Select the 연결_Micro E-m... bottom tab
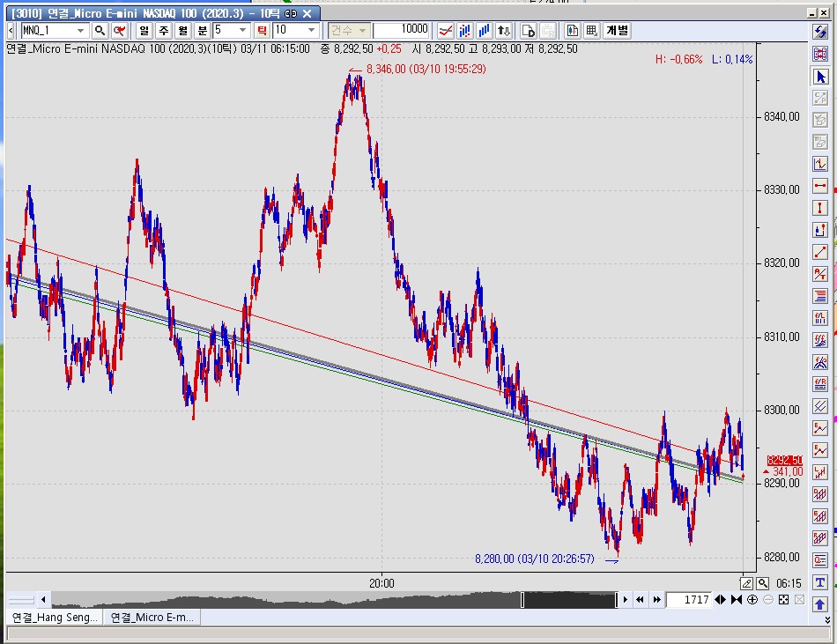The image size is (837, 644). tap(152, 618)
